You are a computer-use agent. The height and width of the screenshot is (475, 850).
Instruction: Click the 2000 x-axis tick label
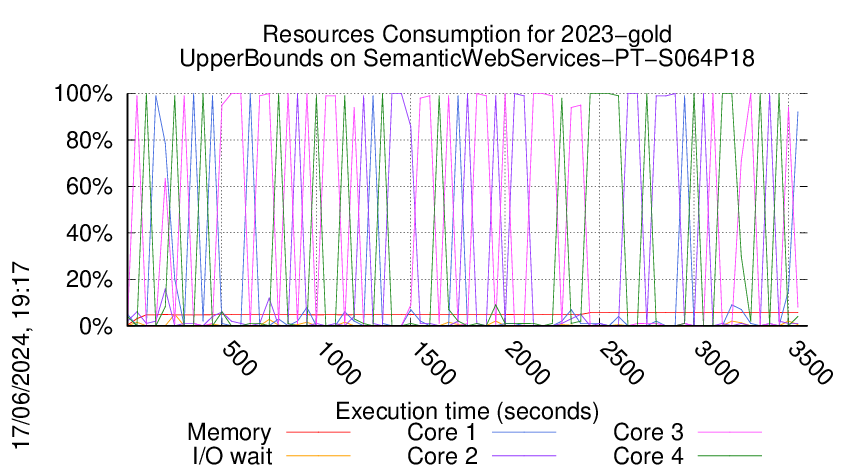[527, 364]
